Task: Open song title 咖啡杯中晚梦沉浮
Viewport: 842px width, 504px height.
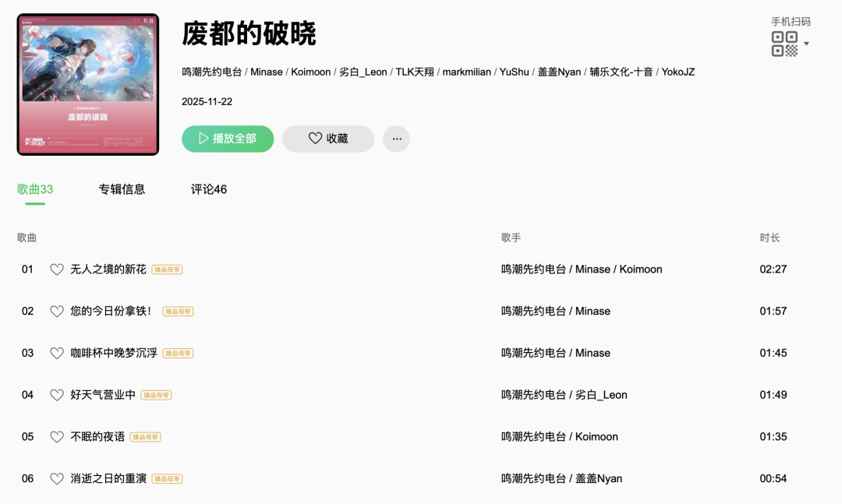Action: click(114, 353)
